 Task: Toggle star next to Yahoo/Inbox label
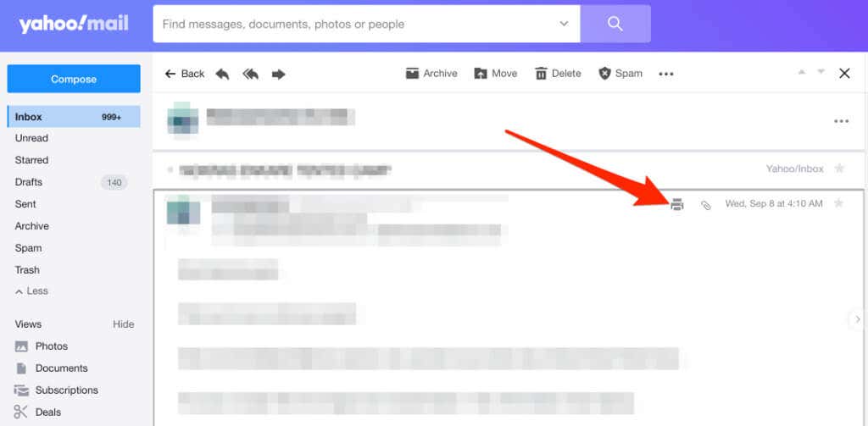tap(839, 169)
